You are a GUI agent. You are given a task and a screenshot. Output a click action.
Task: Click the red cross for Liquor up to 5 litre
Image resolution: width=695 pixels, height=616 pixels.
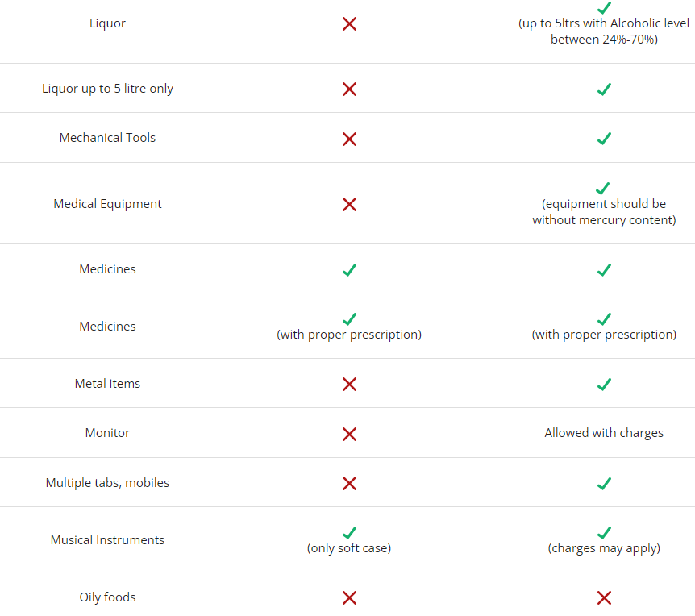(x=349, y=89)
